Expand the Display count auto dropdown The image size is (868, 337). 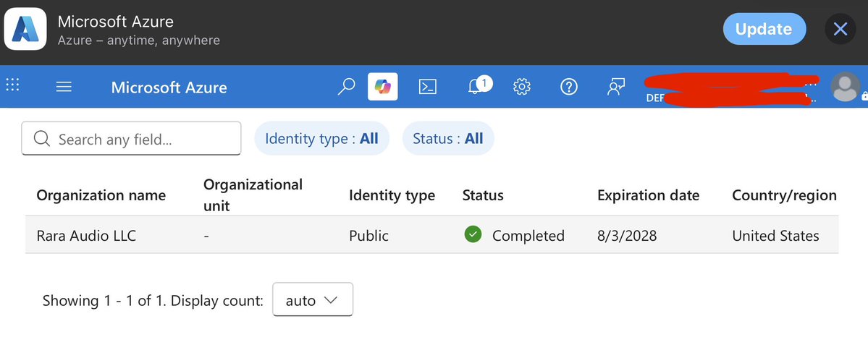313,300
